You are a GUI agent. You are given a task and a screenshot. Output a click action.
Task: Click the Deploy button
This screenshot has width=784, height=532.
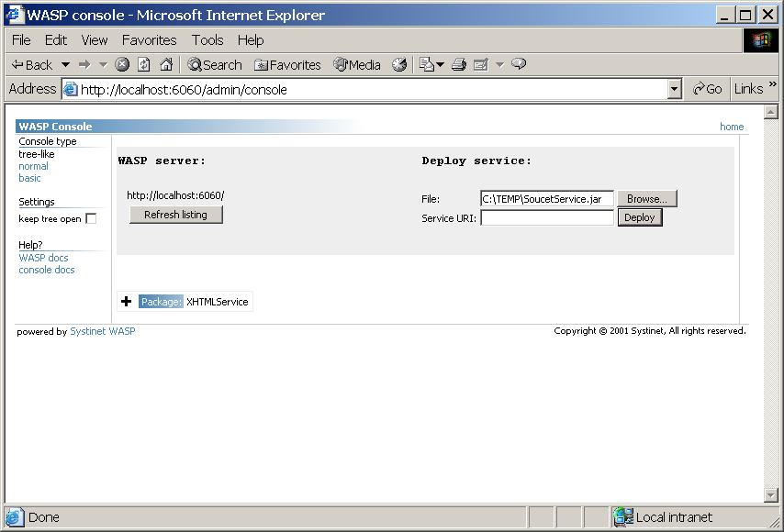point(640,217)
